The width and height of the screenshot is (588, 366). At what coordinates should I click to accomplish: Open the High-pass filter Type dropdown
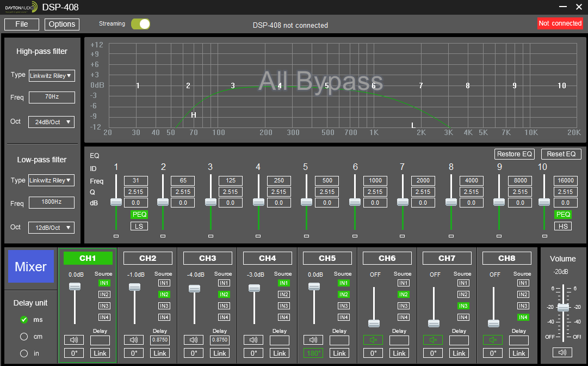[x=52, y=76]
